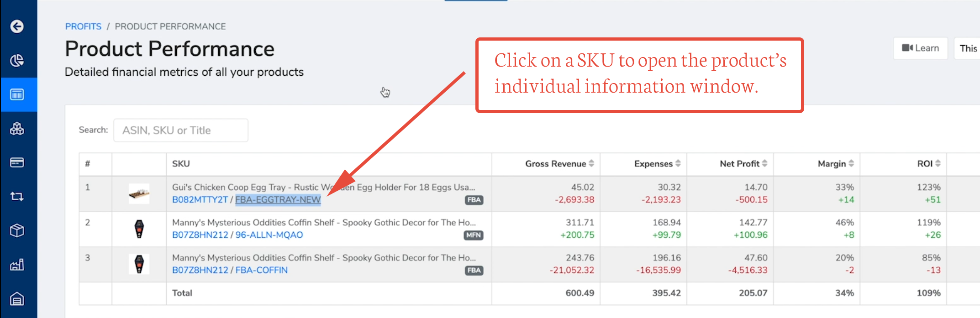Viewport: 980px width, 318px height.
Task: Sort table by Gross Revenue column
Action: point(559,164)
